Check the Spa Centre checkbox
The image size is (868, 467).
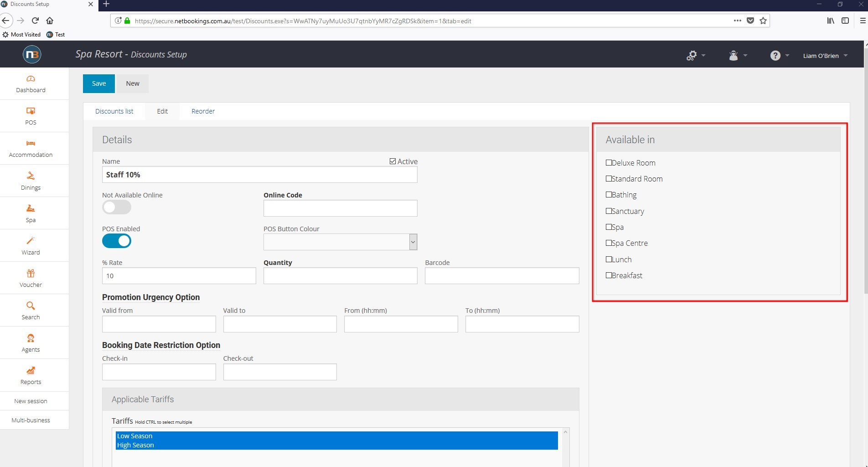click(x=609, y=243)
